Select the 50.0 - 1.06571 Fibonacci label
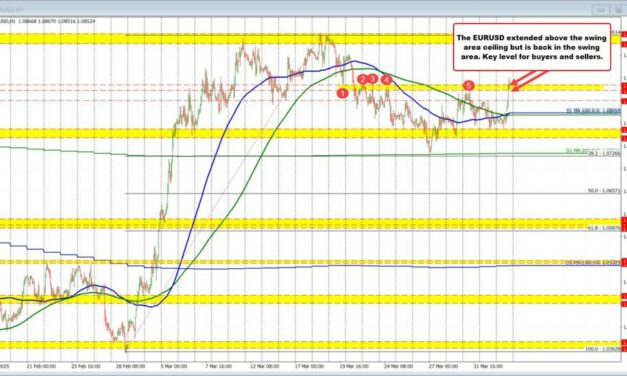 (x=604, y=191)
